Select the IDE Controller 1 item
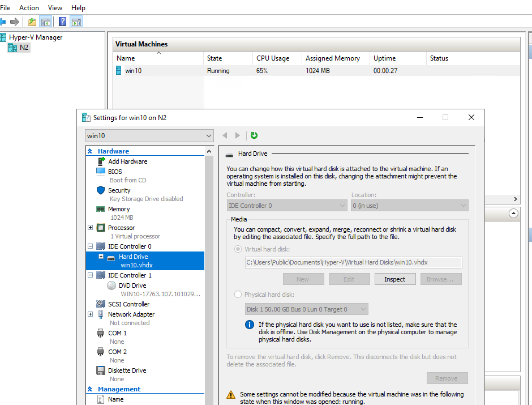 [x=130, y=275]
